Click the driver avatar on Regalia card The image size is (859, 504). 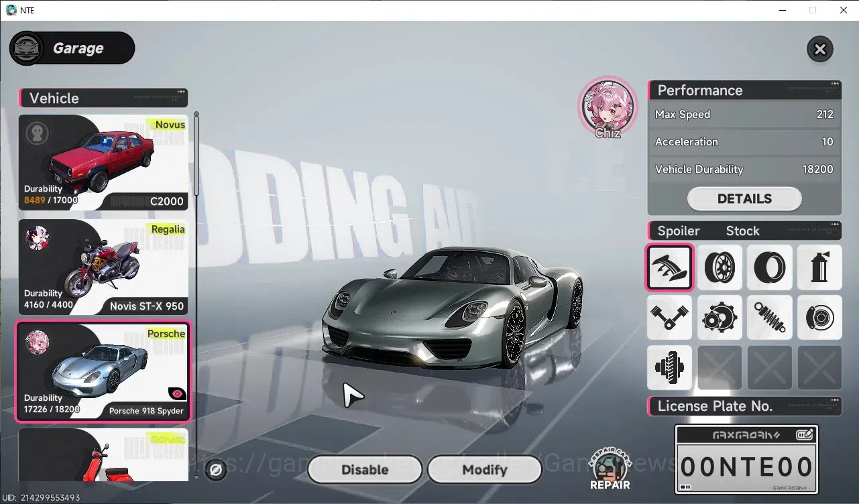click(38, 238)
